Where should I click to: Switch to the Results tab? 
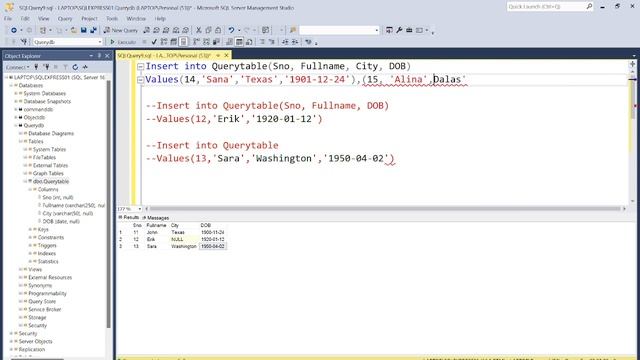(x=129, y=218)
